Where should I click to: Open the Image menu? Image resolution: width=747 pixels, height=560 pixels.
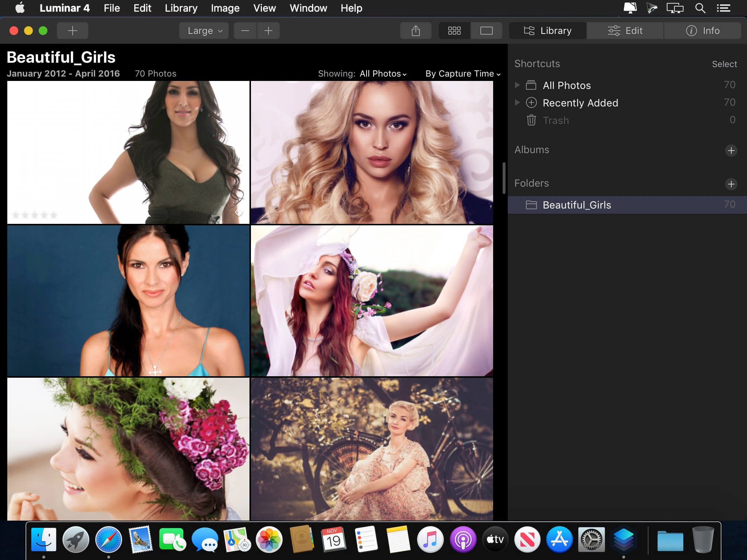pos(225,8)
